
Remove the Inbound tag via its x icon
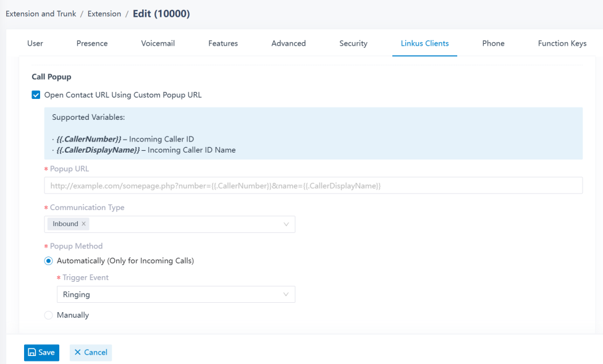tap(83, 224)
